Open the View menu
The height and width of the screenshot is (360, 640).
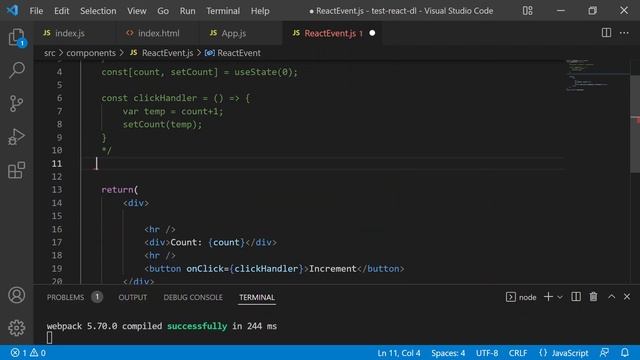(137, 11)
